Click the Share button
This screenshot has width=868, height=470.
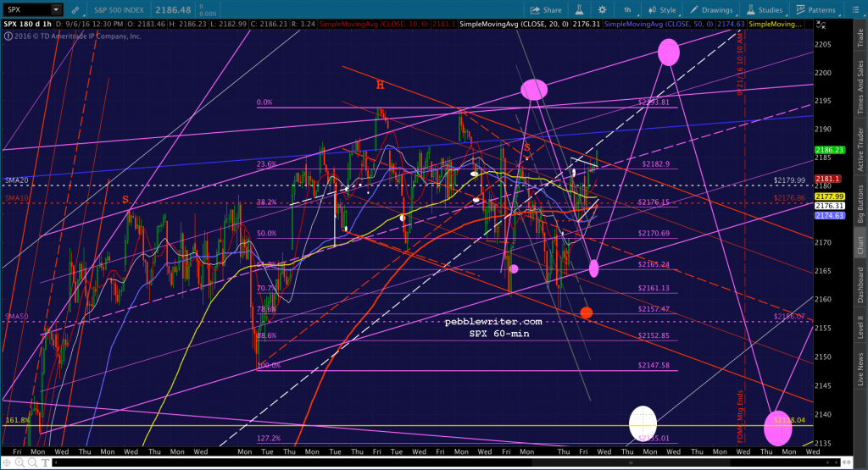[546, 10]
